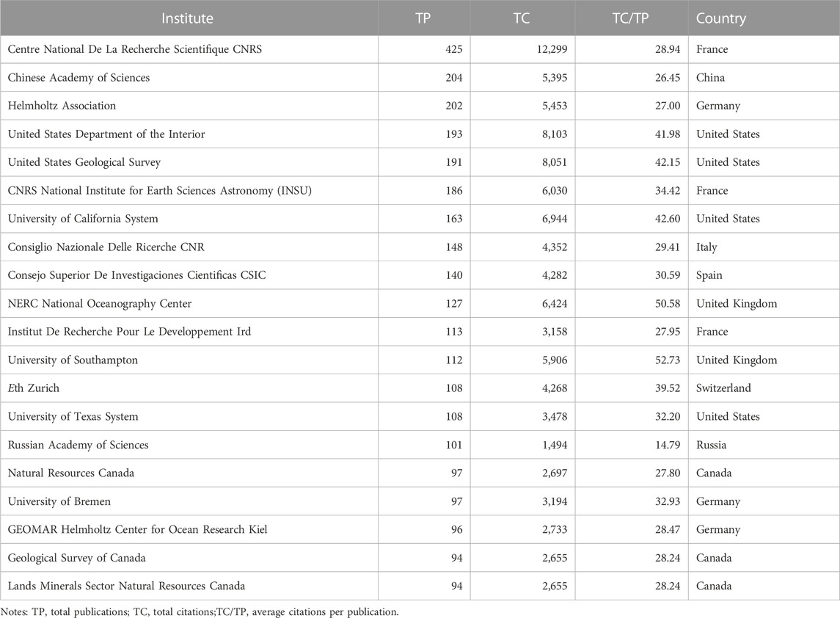
Task: Select University of Texas System cell
Action: point(73,416)
